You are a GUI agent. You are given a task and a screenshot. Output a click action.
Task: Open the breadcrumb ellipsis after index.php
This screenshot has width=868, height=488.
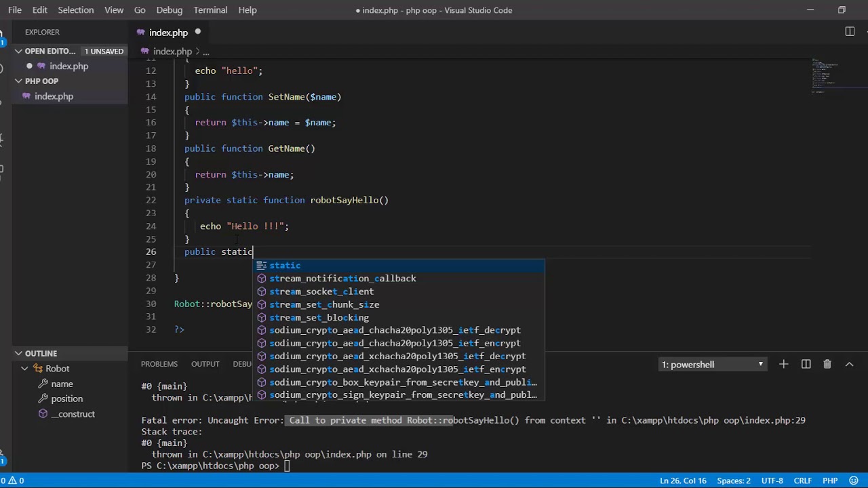205,52
